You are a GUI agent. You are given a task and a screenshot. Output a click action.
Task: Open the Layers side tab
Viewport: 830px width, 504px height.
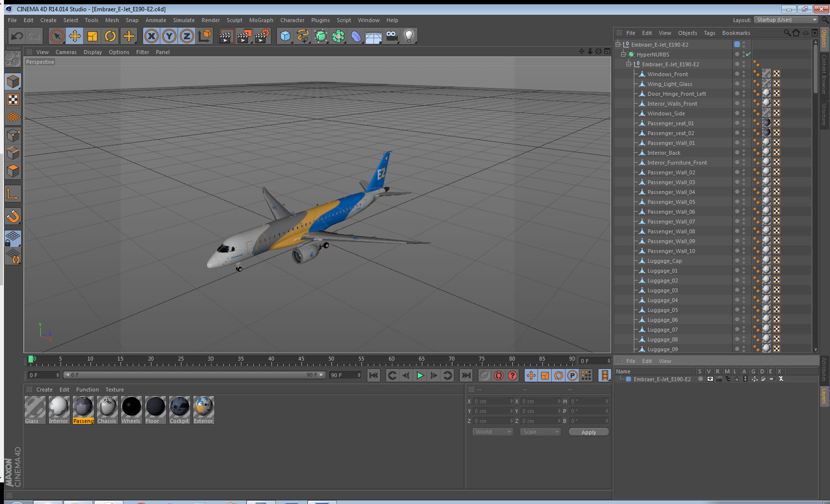(x=824, y=396)
